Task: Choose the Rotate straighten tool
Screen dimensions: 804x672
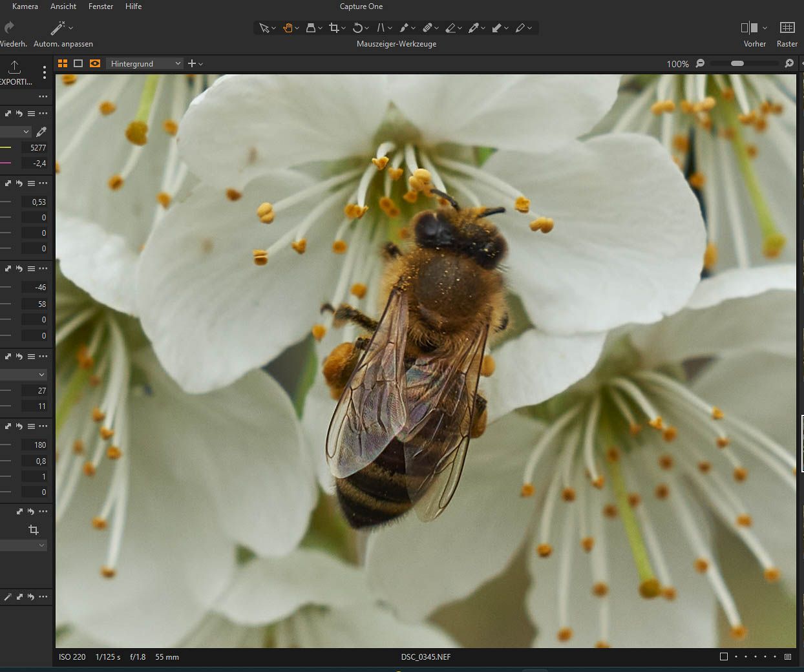Action: click(357, 28)
